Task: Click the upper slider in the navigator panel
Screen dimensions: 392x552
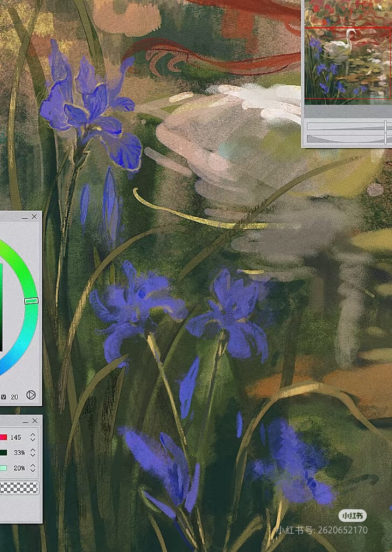Action: tap(349, 126)
